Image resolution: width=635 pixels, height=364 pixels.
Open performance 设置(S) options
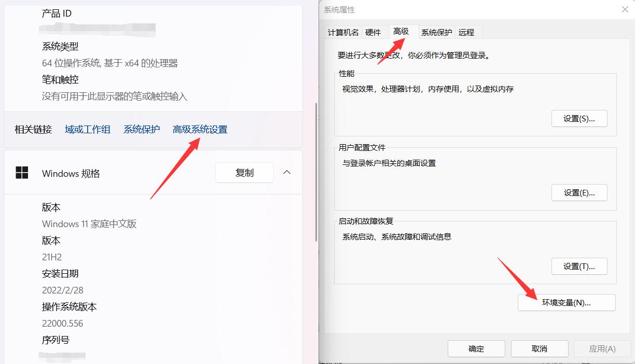click(x=579, y=118)
